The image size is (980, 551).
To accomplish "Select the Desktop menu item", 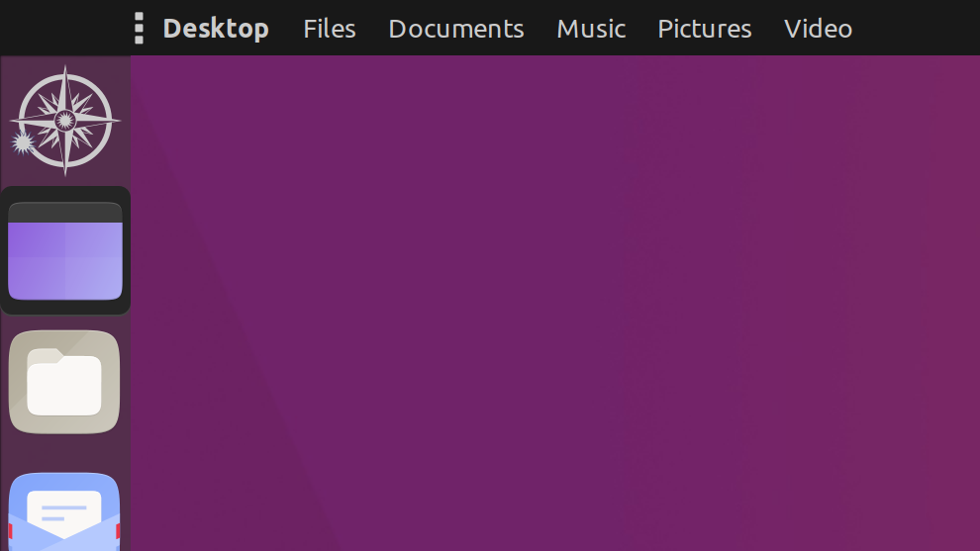I will (x=216, y=29).
